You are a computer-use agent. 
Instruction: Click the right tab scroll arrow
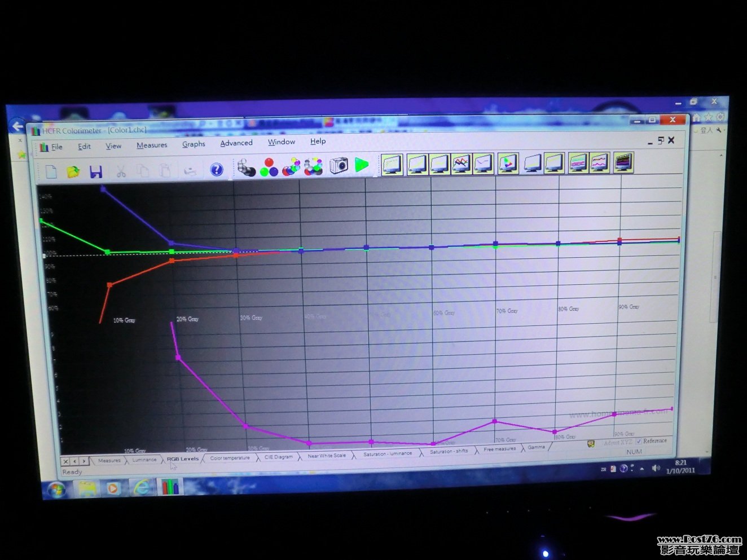(x=84, y=461)
